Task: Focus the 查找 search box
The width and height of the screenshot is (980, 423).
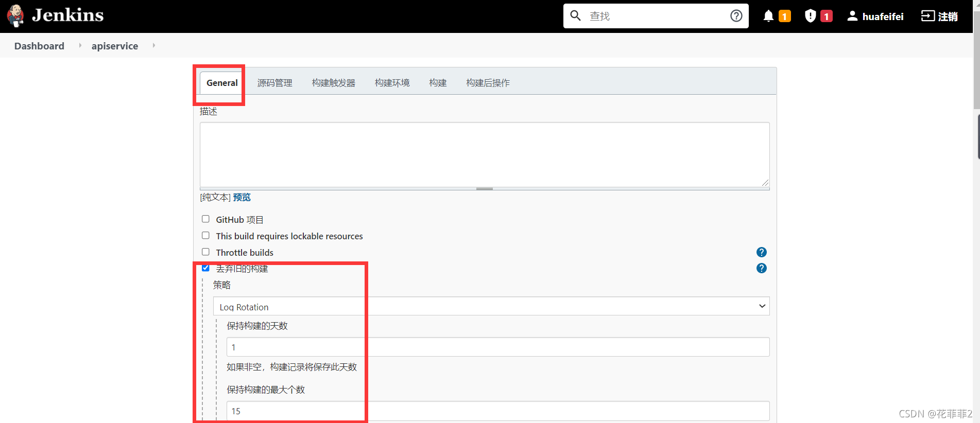Action: (x=655, y=16)
